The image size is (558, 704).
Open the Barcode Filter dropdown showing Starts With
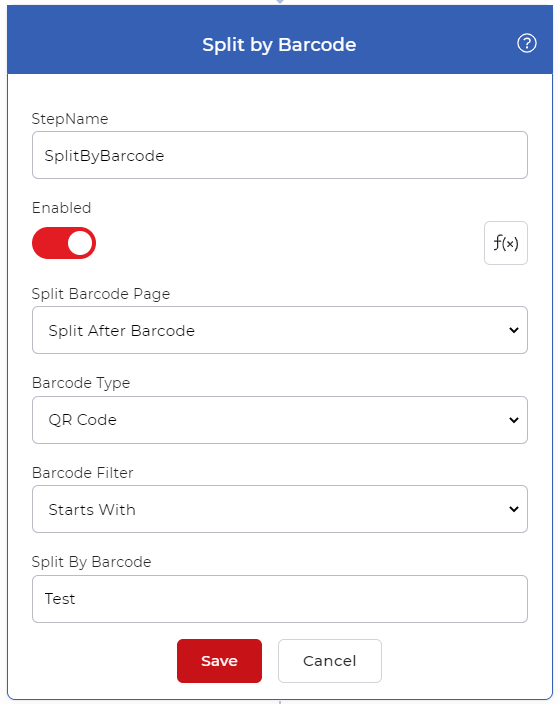(280, 509)
